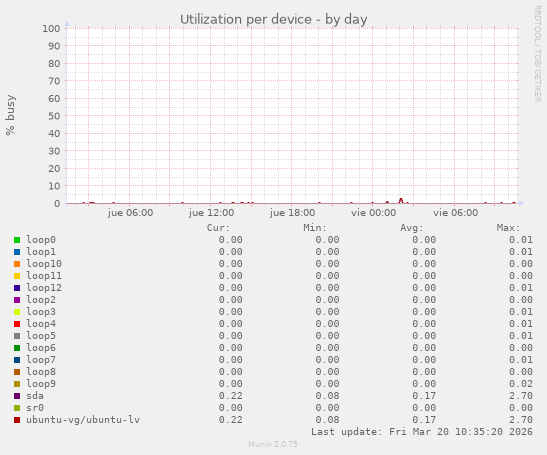Image resolution: width=547 pixels, height=455 pixels.
Task: Click the 'Cur:' column header
Action: (x=218, y=228)
